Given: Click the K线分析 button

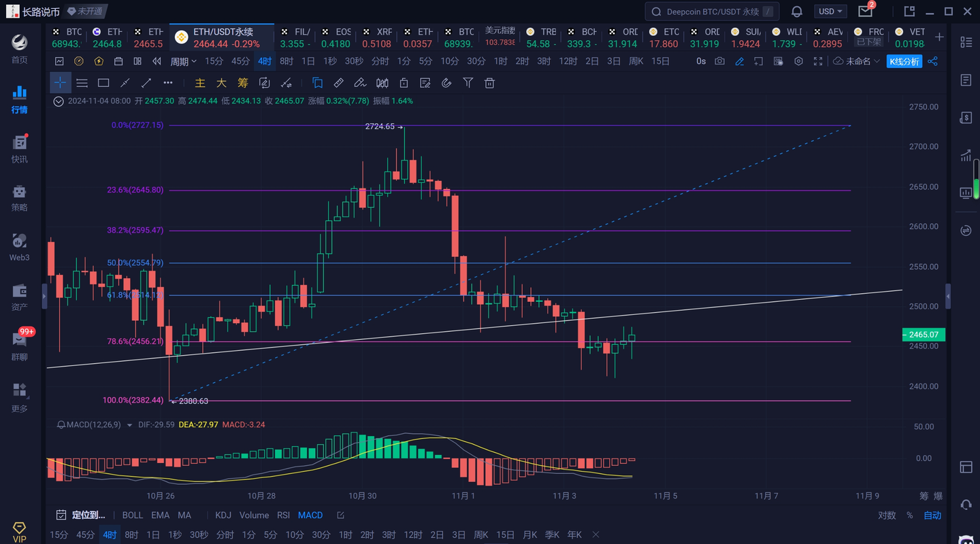Looking at the screenshot, I should pyautogui.click(x=904, y=61).
